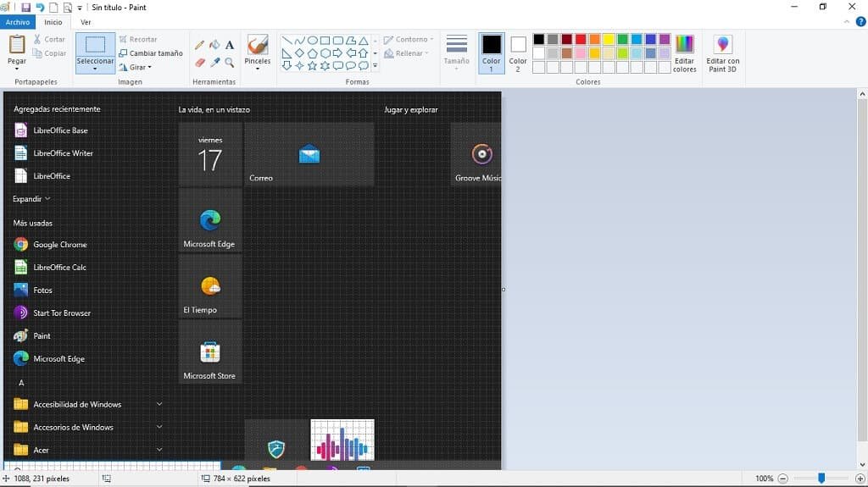Screen dimensions: 868x487
Task: Click the New blank document icon in title bar
Action: 53,8
